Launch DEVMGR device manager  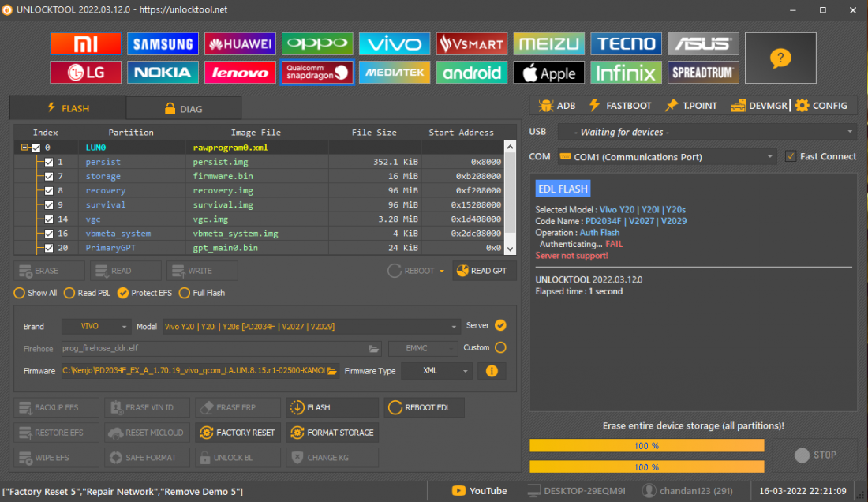click(759, 106)
